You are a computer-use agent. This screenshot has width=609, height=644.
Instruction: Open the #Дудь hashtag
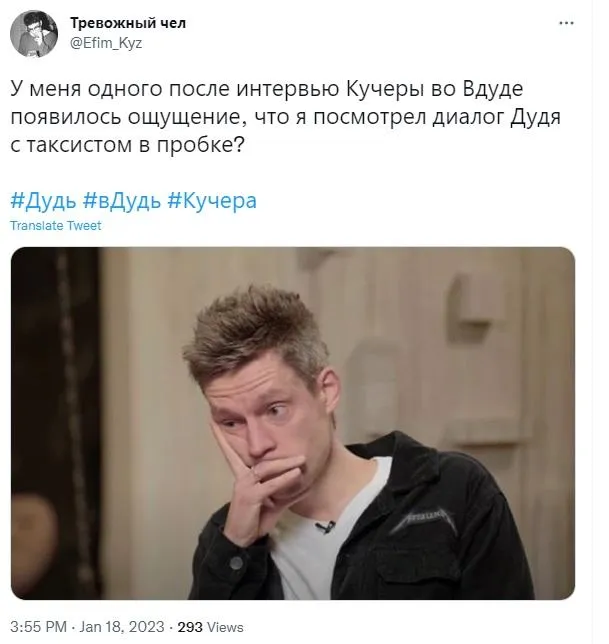(44, 201)
